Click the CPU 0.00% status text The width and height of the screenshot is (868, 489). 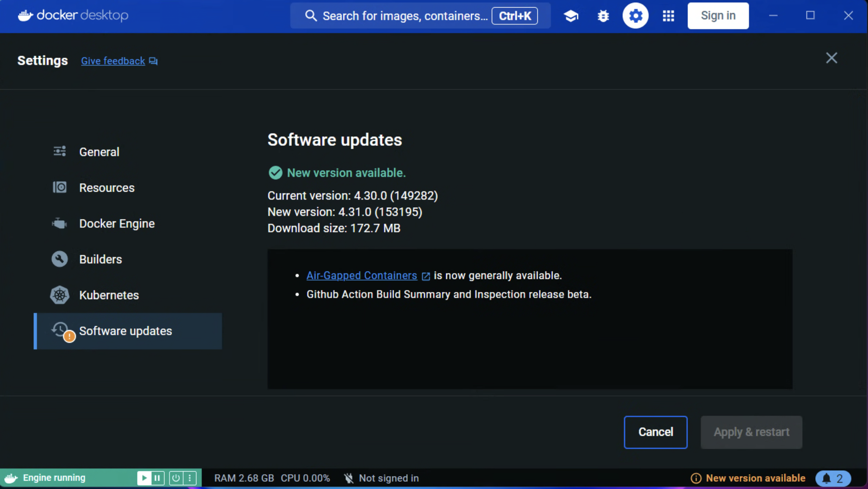pyautogui.click(x=305, y=478)
